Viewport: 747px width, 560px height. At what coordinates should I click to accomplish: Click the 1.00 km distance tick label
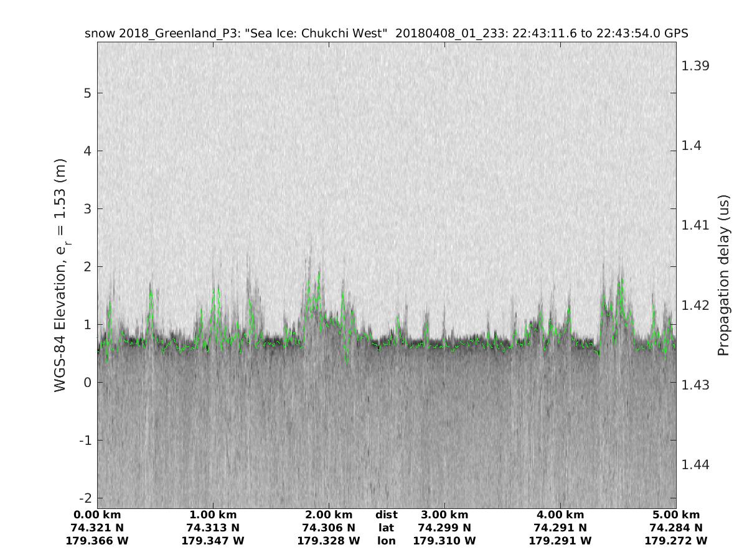click(213, 515)
